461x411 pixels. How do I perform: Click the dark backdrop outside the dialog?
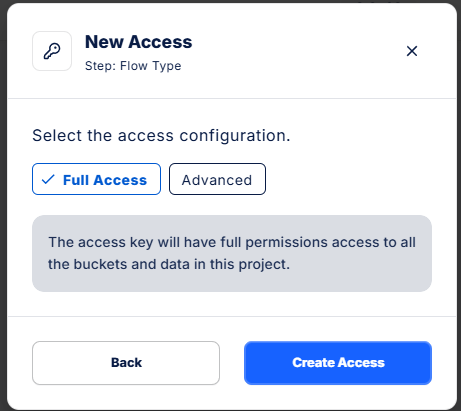(3, 200)
